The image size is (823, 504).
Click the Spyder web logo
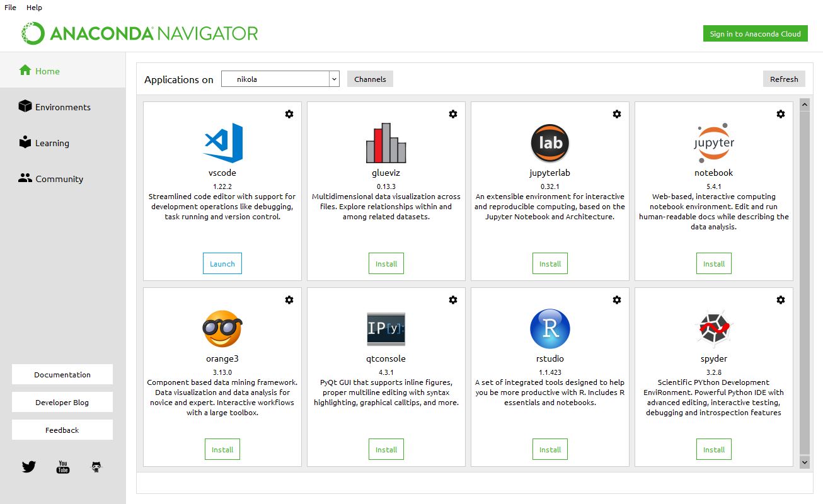(714, 329)
